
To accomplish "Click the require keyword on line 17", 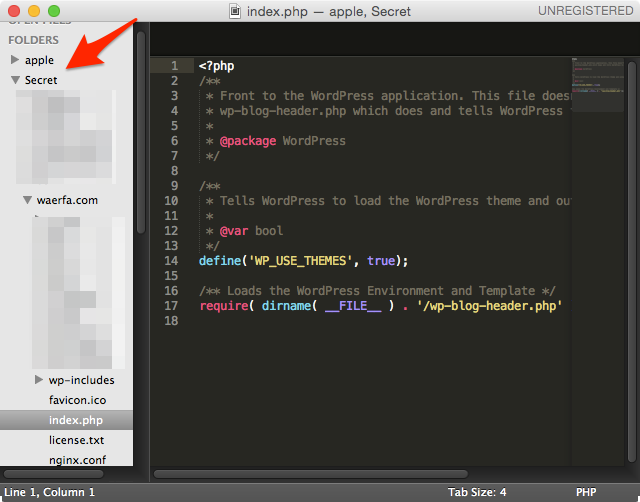I will click(x=224, y=306).
